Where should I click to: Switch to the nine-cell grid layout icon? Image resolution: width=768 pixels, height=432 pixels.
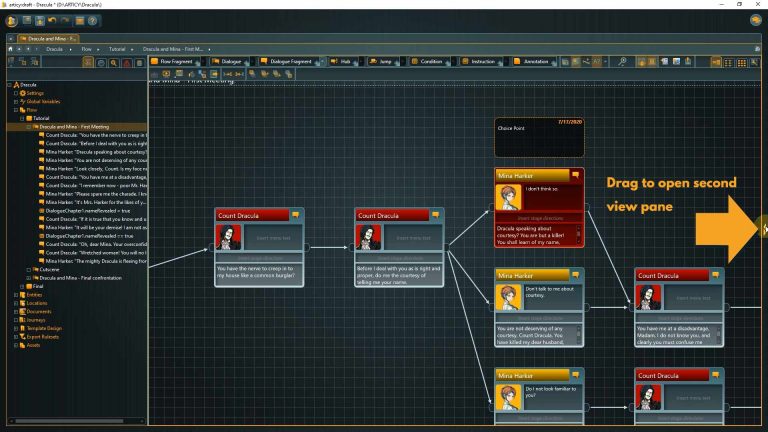[742, 62]
